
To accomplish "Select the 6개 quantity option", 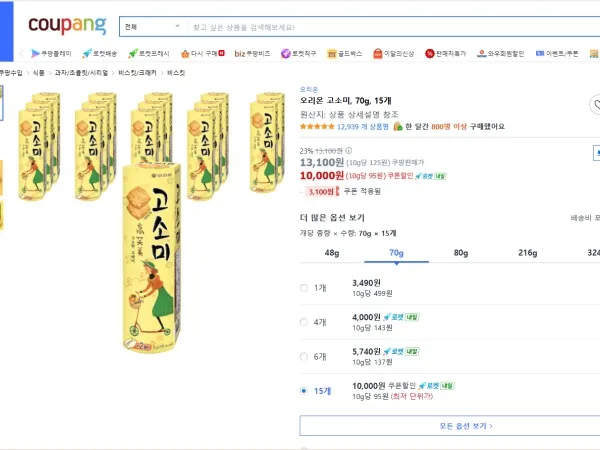I will click(304, 356).
